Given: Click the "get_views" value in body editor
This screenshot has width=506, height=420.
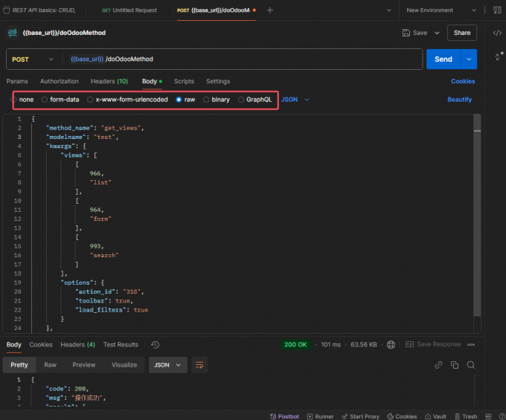Looking at the screenshot, I should [x=121, y=128].
